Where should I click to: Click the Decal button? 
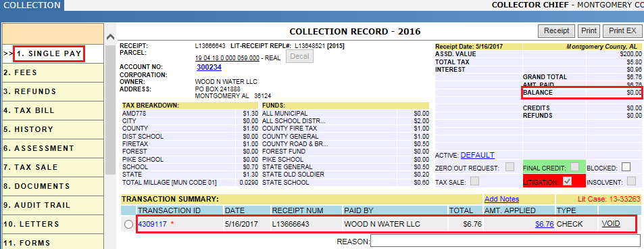click(299, 56)
